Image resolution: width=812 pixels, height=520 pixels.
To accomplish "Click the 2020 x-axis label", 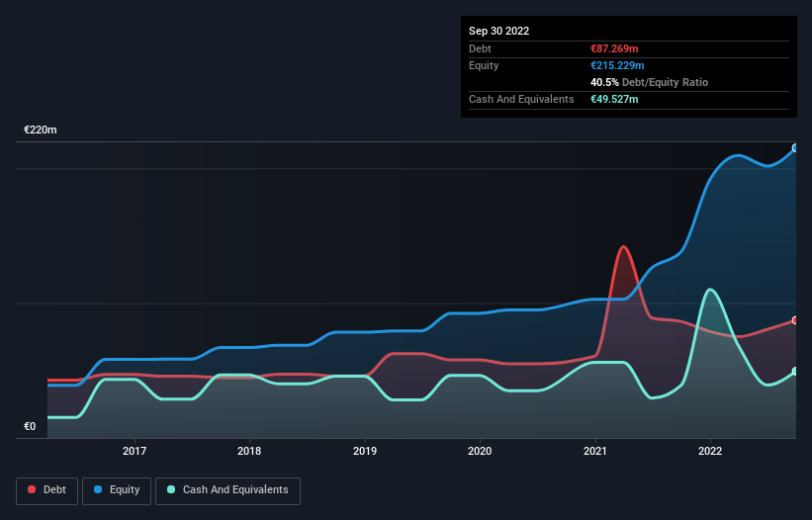I will (480, 451).
